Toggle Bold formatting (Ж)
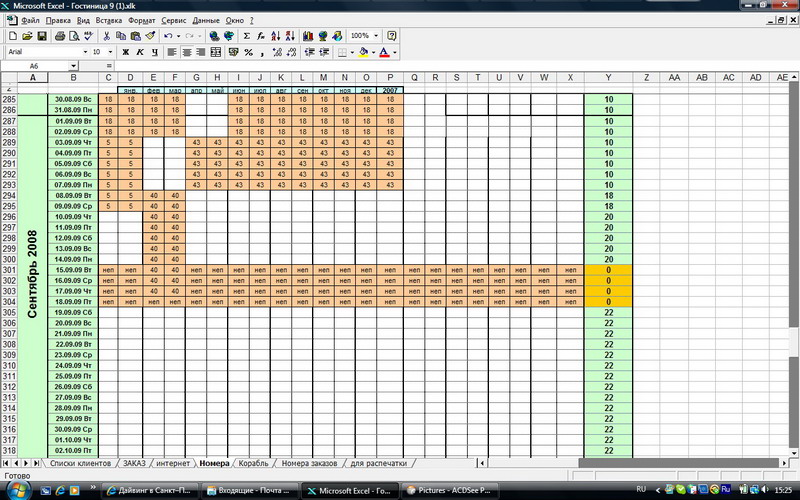The width and height of the screenshot is (800, 500). click(x=126, y=52)
